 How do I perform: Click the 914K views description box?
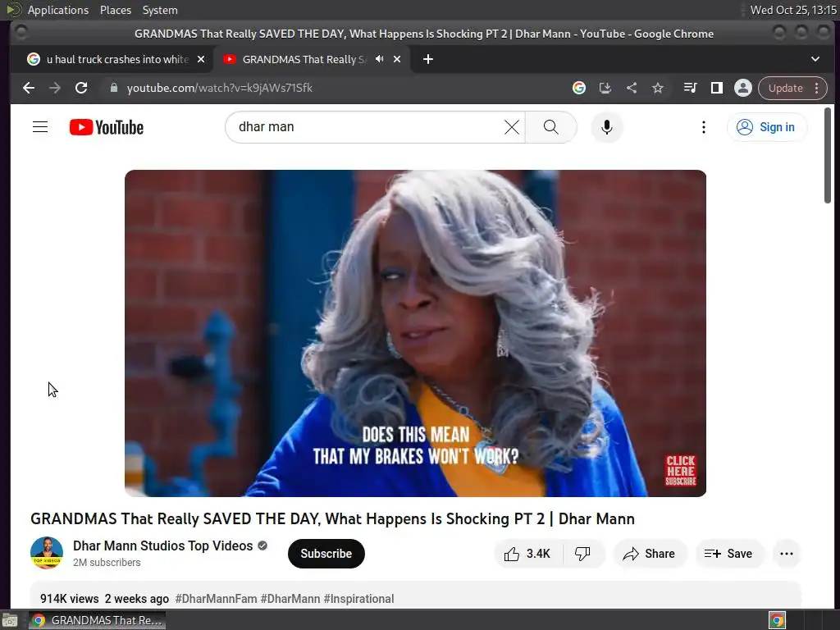click(415, 595)
